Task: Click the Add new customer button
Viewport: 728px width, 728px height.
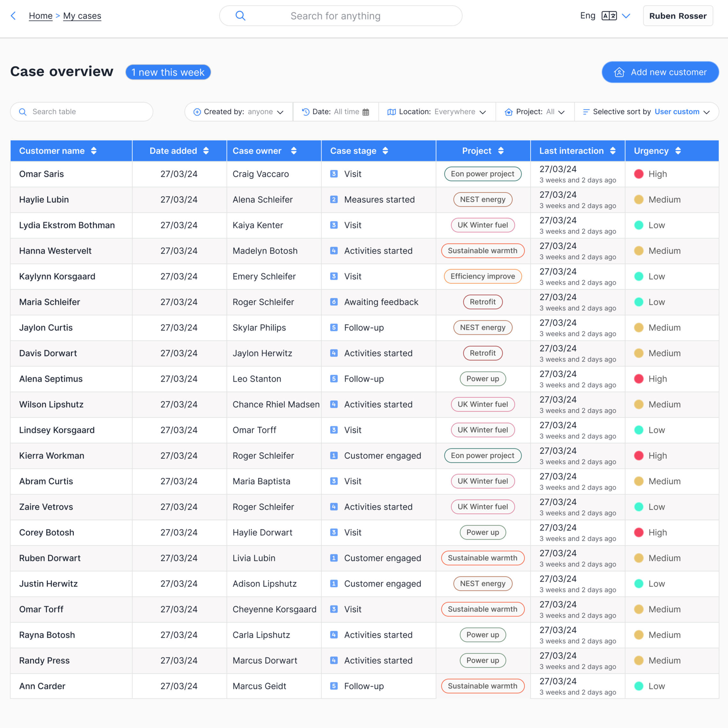Action: (x=660, y=72)
